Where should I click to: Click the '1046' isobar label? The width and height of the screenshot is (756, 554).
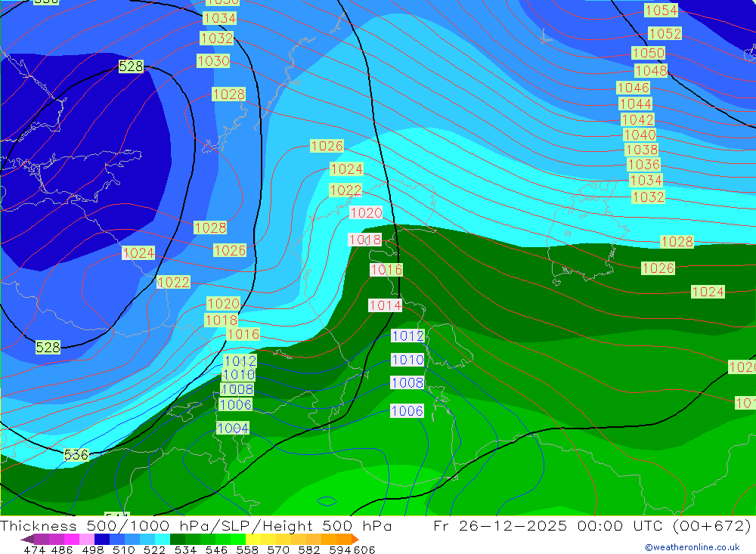coord(634,88)
